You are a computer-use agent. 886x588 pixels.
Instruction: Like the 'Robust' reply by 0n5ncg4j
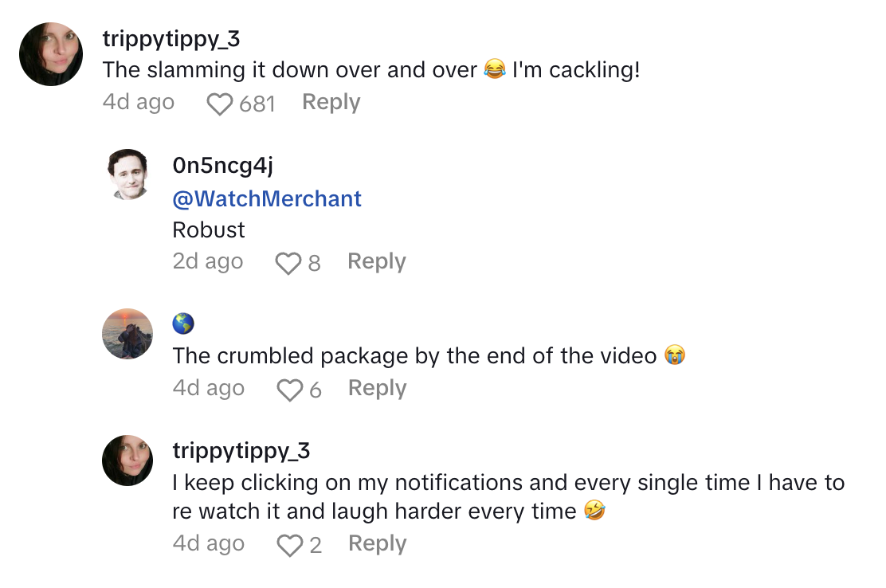(288, 263)
